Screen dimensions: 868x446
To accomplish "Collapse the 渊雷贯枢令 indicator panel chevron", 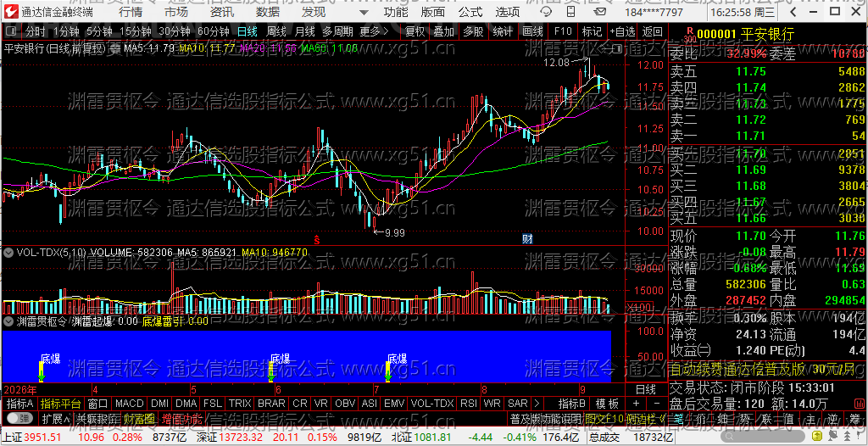I will pos(8,321).
